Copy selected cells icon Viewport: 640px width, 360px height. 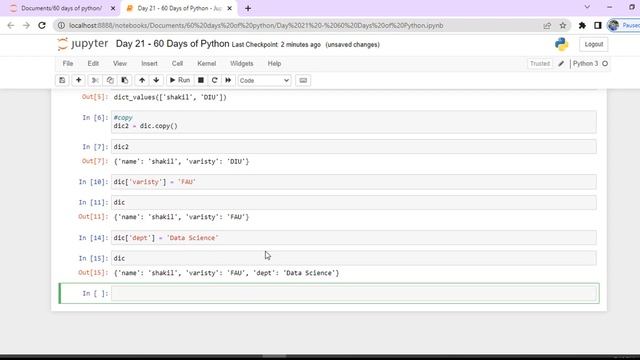pyautogui.click(x=110, y=80)
